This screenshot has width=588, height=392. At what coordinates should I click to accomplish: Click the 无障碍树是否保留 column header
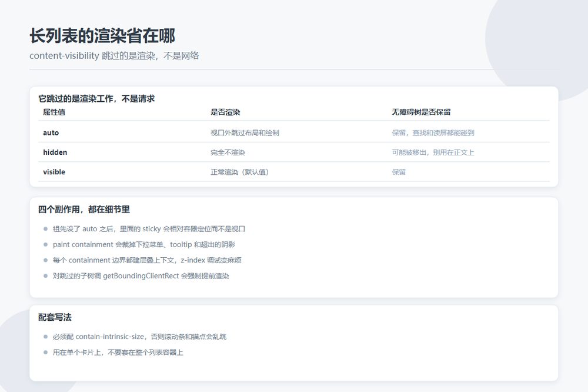coord(421,112)
